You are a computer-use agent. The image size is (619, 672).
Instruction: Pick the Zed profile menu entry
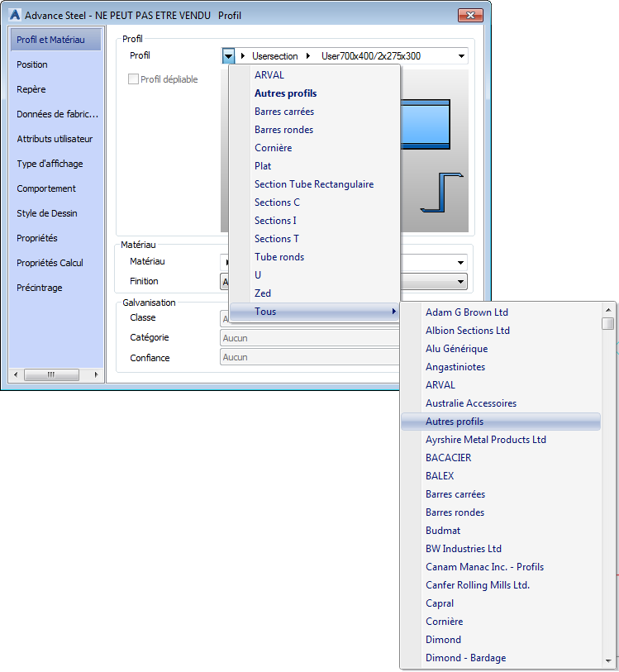(x=315, y=293)
